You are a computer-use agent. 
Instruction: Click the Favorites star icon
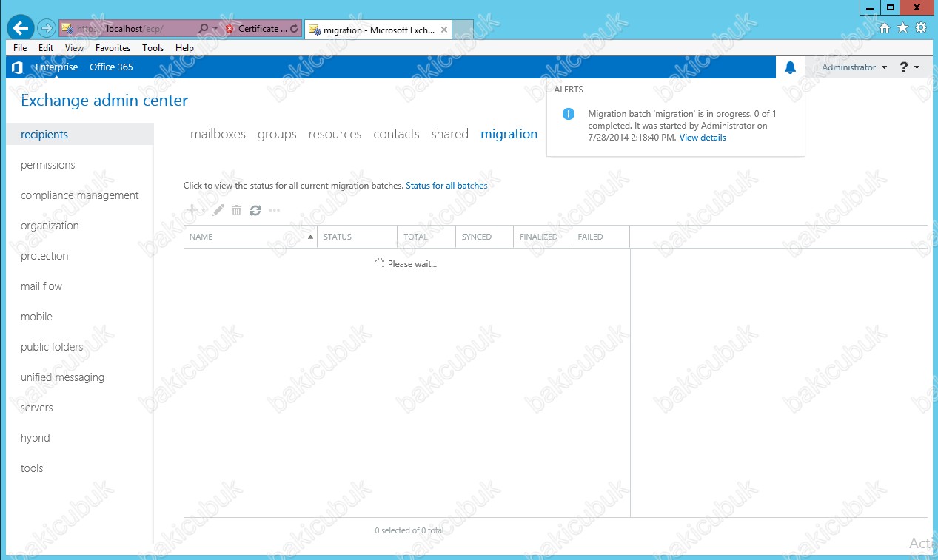(902, 27)
